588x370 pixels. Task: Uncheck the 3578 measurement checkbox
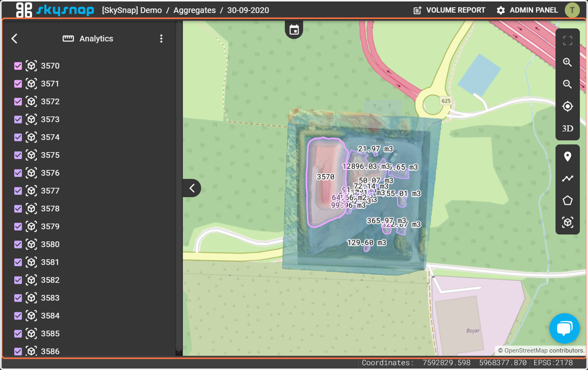click(18, 209)
